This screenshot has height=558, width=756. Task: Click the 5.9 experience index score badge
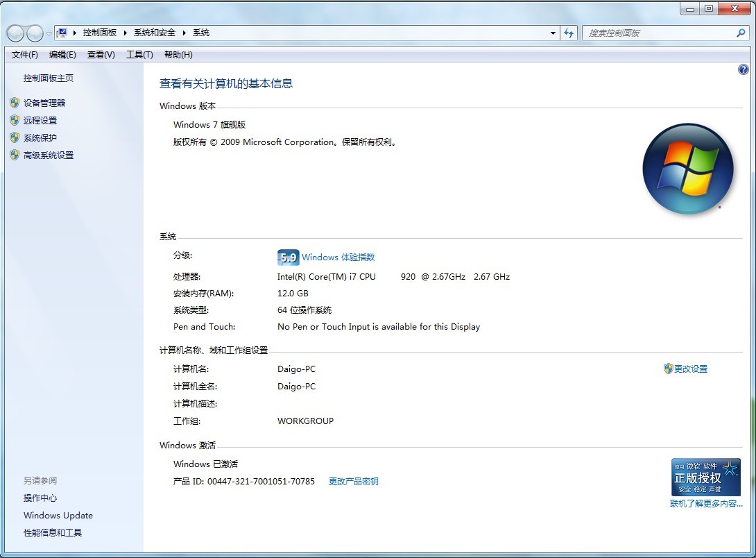click(x=289, y=257)
